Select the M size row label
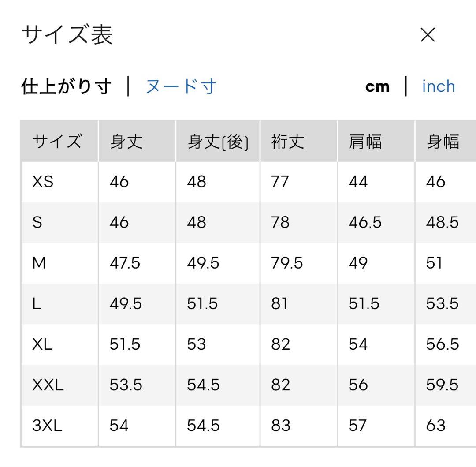This screenshot has width=476, height=467. (x=39, y=263)
